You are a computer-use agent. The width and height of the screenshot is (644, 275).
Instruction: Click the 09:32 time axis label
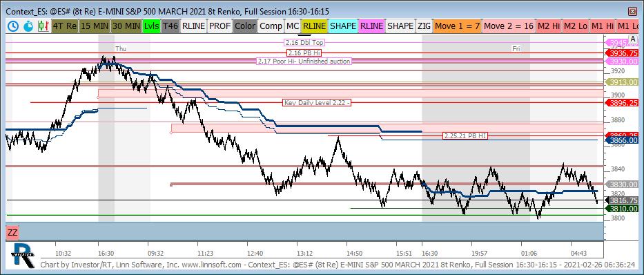155,253
